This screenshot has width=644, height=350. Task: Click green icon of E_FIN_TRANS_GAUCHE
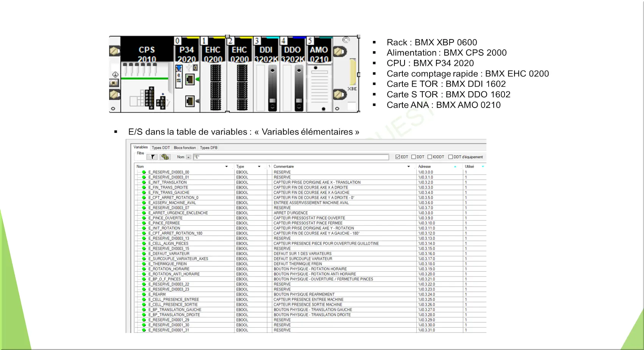click(144, 193)
